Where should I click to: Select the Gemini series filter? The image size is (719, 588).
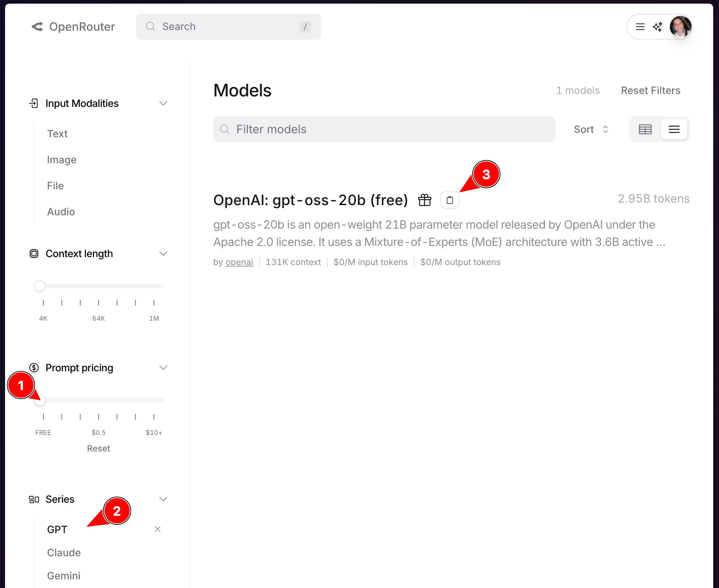(64, 576)
